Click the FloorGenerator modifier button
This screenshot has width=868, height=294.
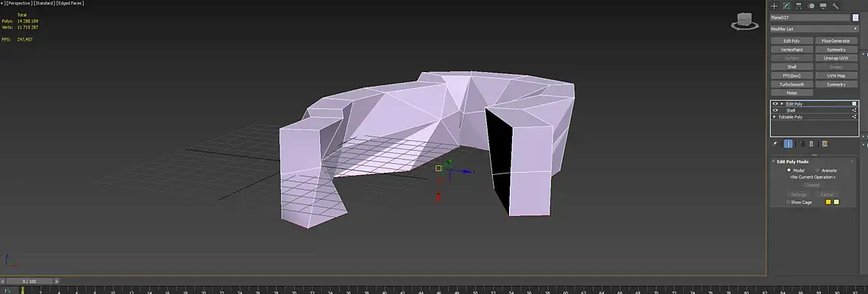coord(836,41)
